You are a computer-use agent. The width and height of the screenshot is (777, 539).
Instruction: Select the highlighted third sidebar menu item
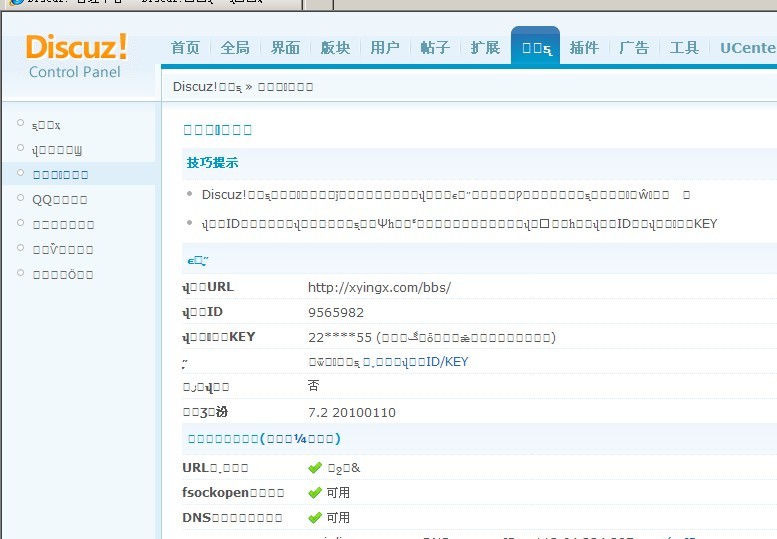coord(60,175)
